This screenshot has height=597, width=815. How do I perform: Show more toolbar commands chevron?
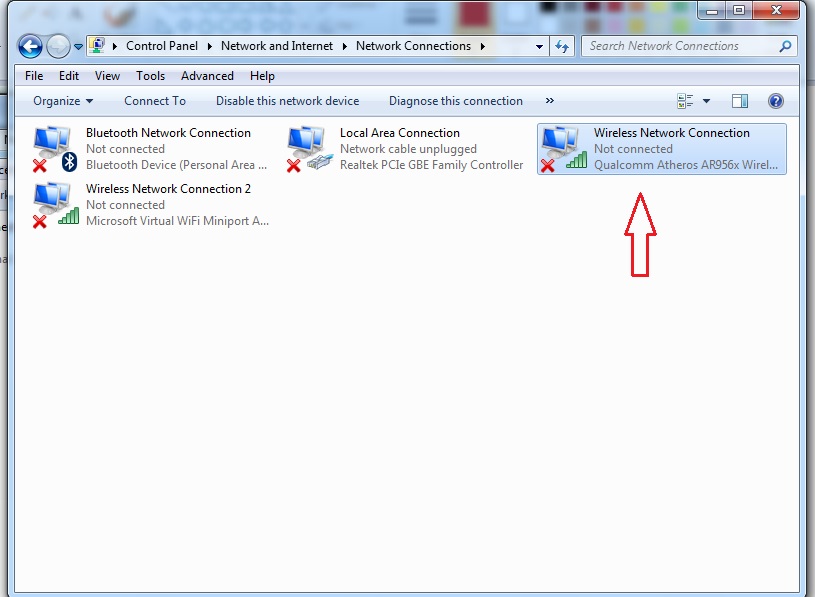click(x=549, y=100)
